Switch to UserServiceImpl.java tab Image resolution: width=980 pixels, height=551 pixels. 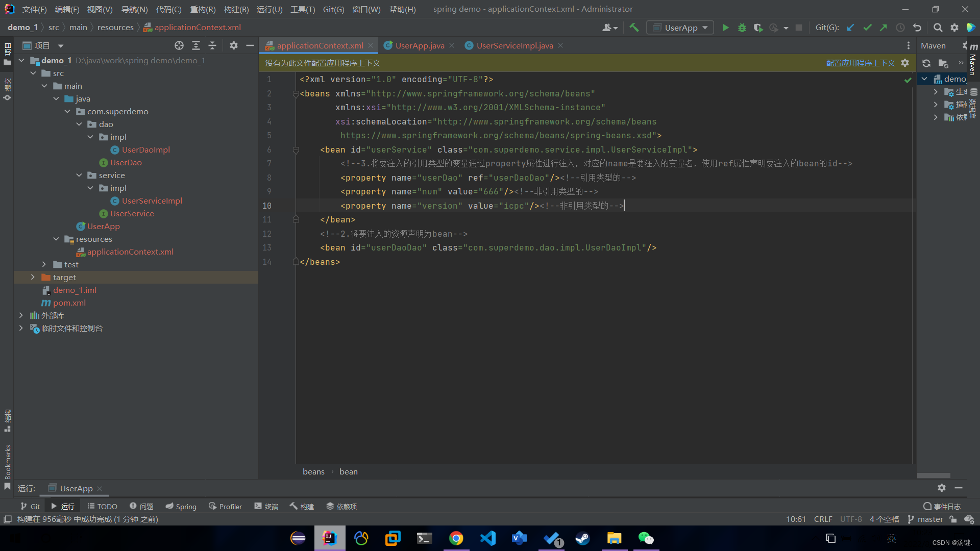[x=514, y=45]
